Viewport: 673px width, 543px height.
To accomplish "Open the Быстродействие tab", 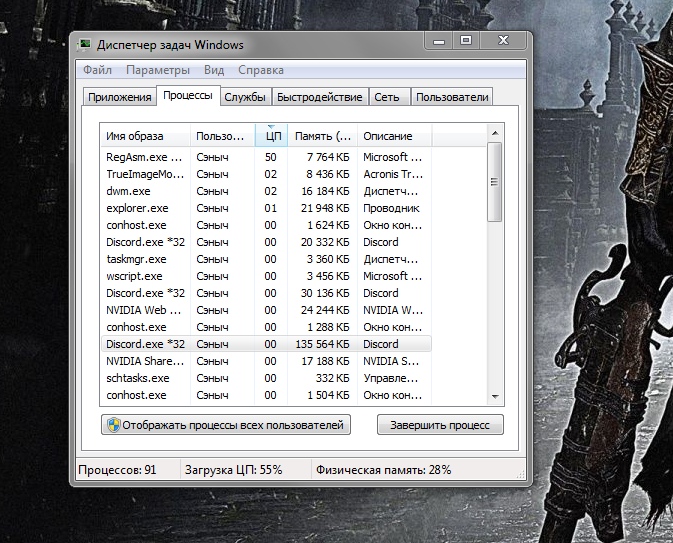I will (320, 97).
